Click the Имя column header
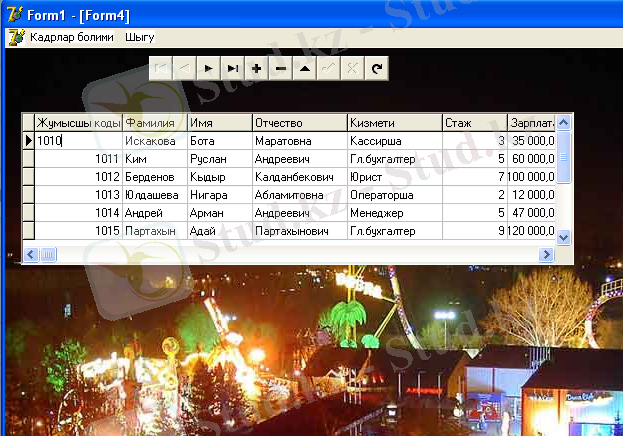Screen dimensions: 623x436 [x=220, y=123]
